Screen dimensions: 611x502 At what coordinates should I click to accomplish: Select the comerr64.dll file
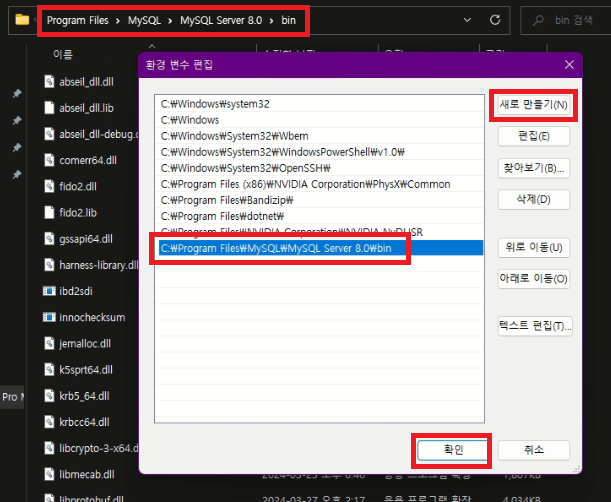(88, 160)
